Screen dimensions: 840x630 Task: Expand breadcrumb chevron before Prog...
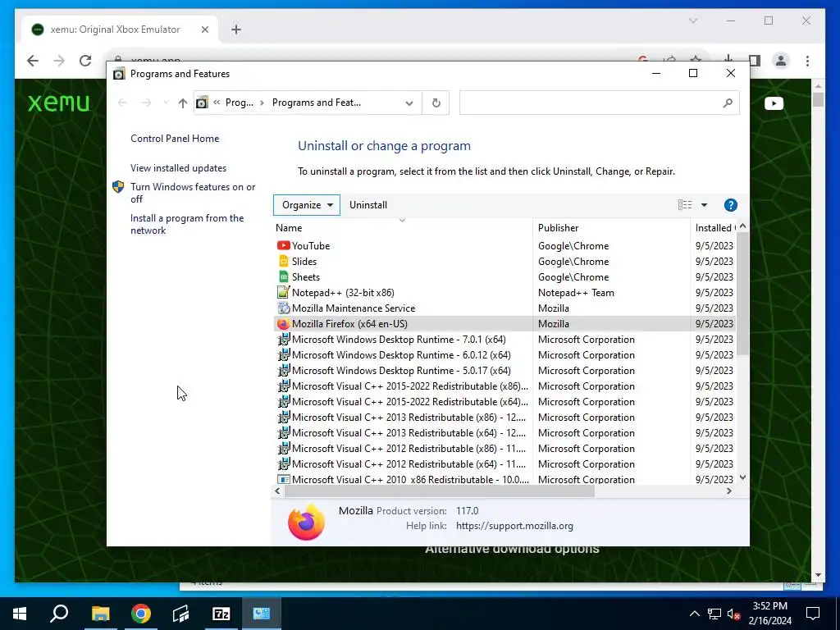pos(217,103)
